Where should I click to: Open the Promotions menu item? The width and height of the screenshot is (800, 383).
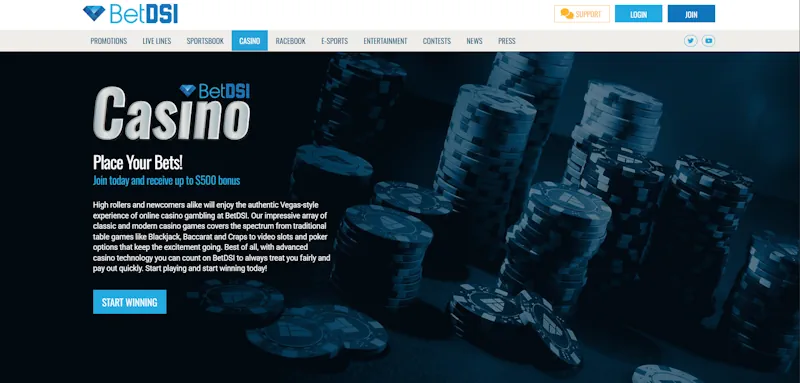point(109,41)
